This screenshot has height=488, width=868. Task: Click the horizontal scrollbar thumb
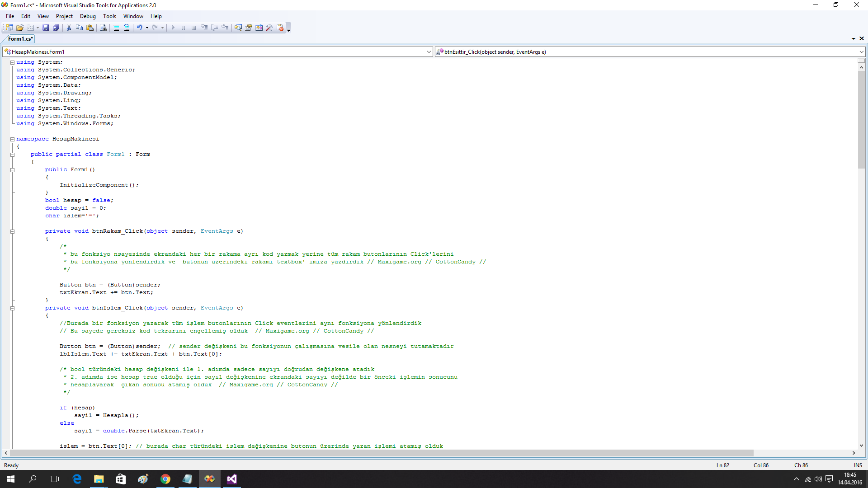point(382,453)
